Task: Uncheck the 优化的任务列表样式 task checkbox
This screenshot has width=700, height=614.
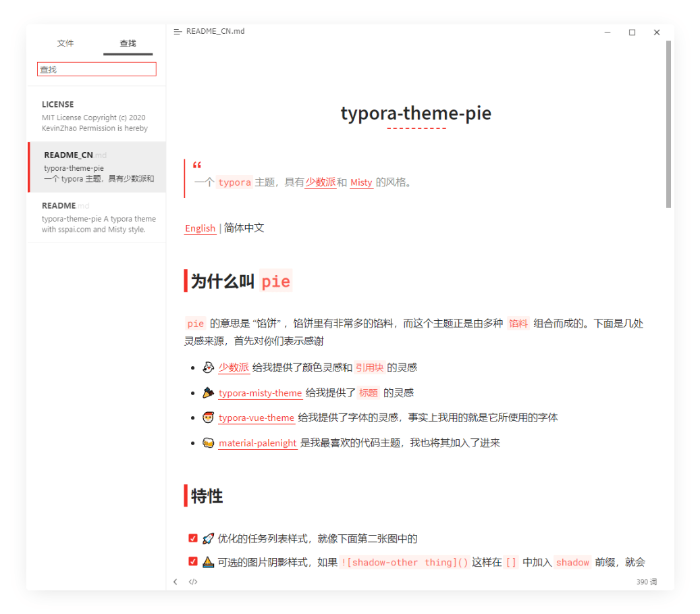Action: tap(193, 538)
